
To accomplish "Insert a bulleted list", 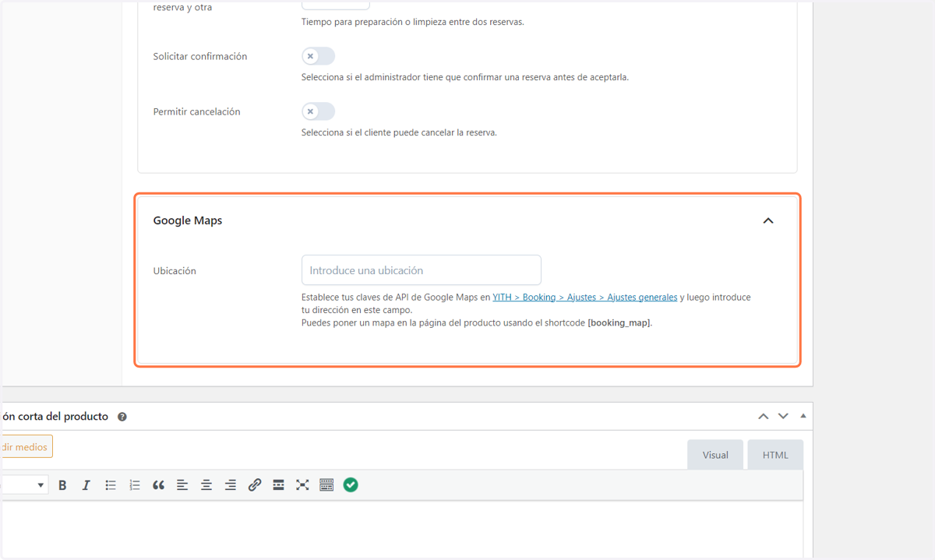I will [111, 485].
